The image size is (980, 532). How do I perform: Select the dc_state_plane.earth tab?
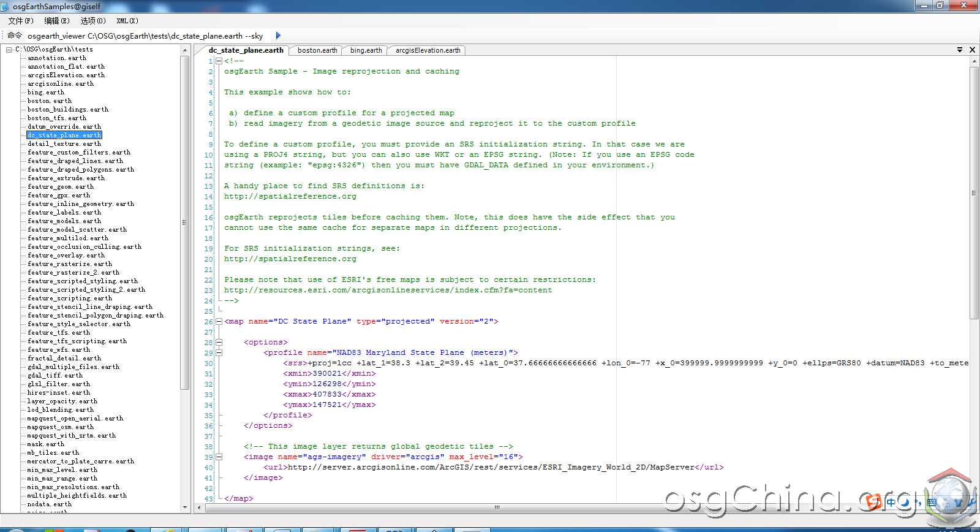click(x=246, y=50)
